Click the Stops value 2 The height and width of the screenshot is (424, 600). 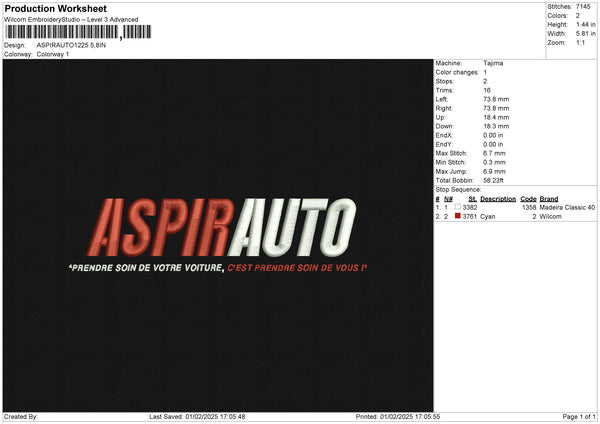click(x=485, y=82)
